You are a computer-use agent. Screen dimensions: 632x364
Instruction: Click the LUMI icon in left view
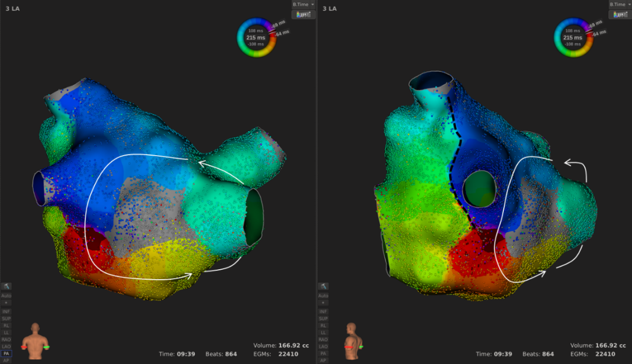point(303,15)
